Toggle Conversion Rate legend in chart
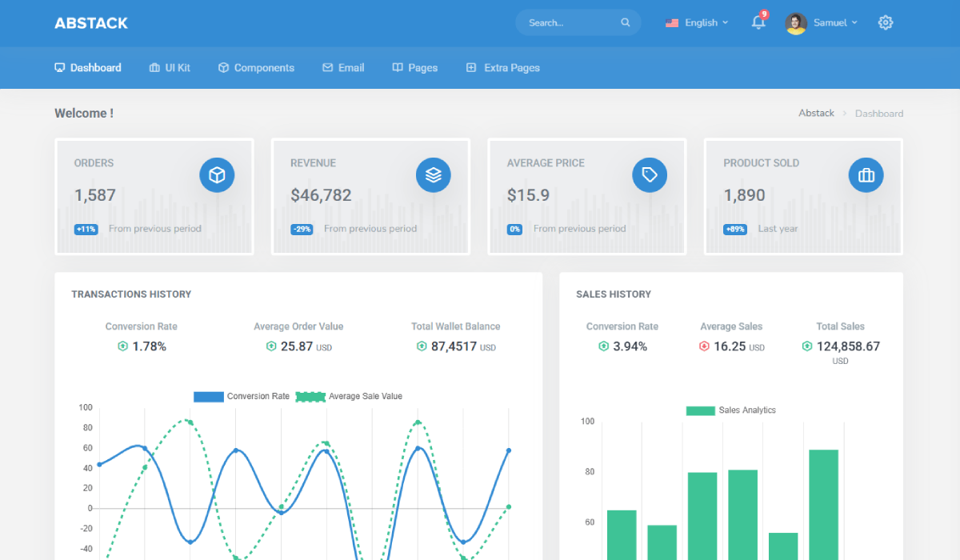The width and height of the screenshot is (960, 560). 242,396
